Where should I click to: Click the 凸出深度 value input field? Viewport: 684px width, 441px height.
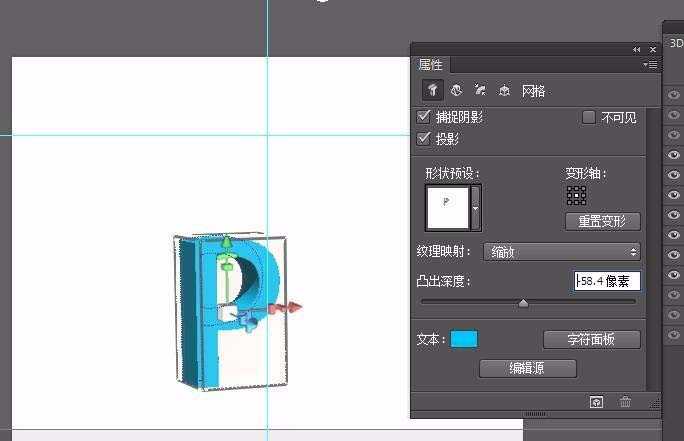click(607, 282)
